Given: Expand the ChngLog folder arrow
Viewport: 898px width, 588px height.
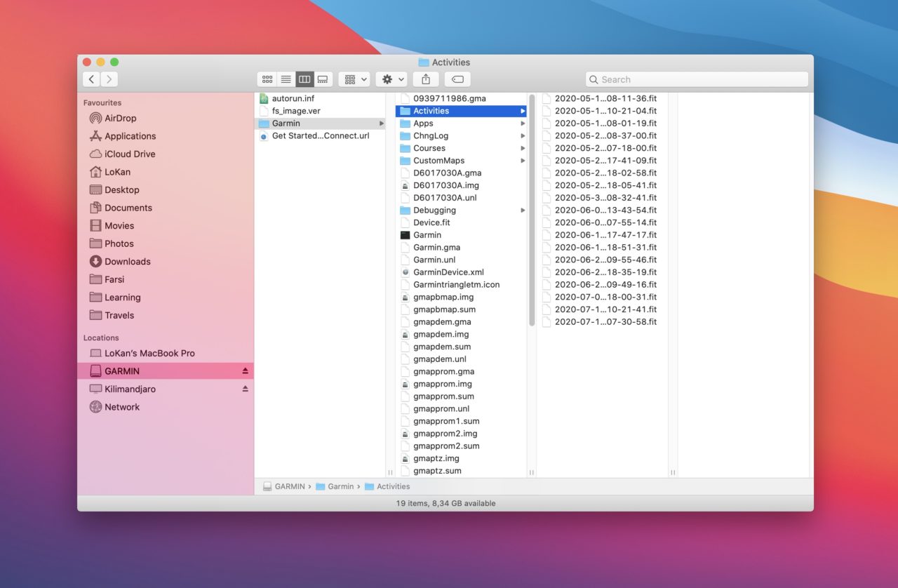Looking at the screenshot, I should tap(523, 136).
